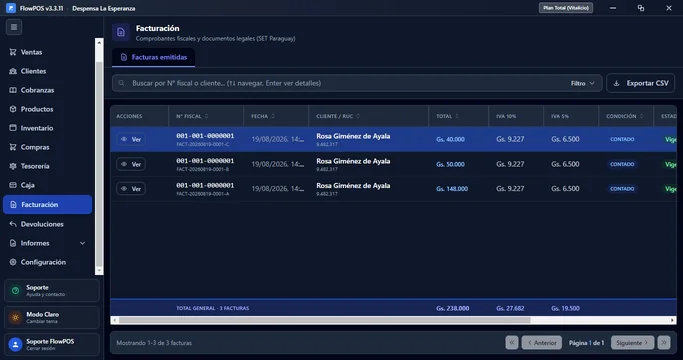Image resolution: width=683 pixels, height=360 pixels.
Task: Select the Gs. 40.000 total cell
Action: pos(450,139)
